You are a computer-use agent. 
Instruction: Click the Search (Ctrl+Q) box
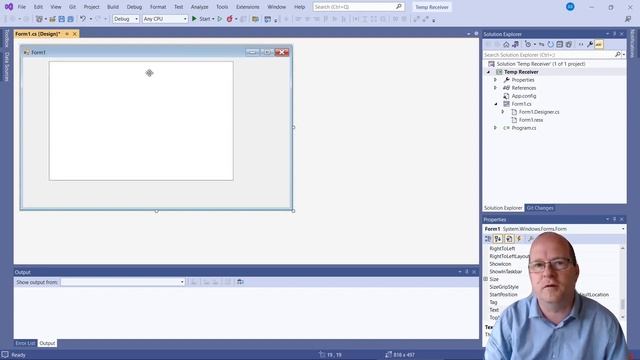[x=358, y=7]
